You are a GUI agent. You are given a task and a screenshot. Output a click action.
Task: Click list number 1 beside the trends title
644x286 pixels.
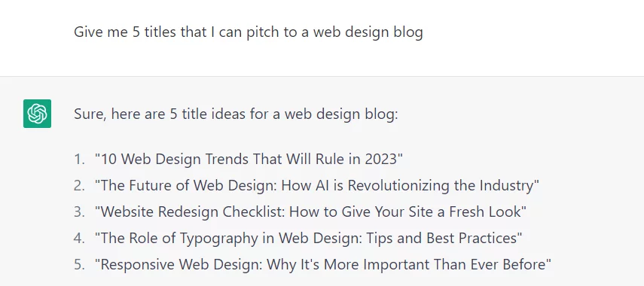click(79, 159)
